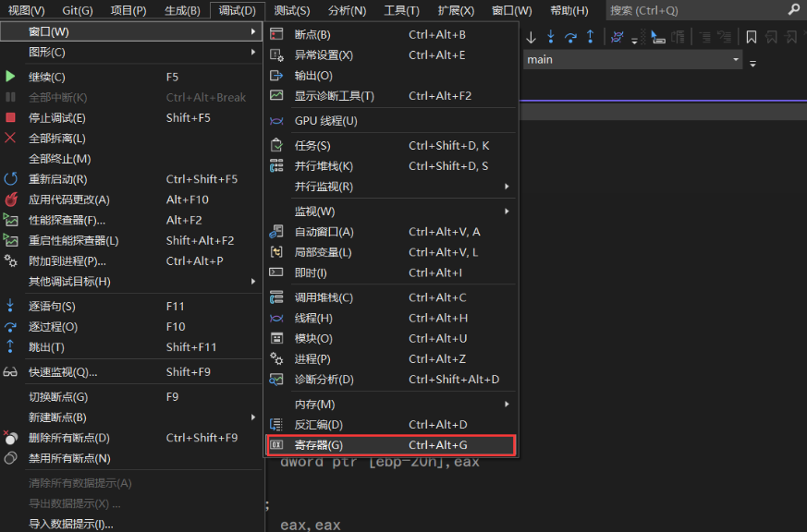Open the 生成(B) menu

coord(183,10)
